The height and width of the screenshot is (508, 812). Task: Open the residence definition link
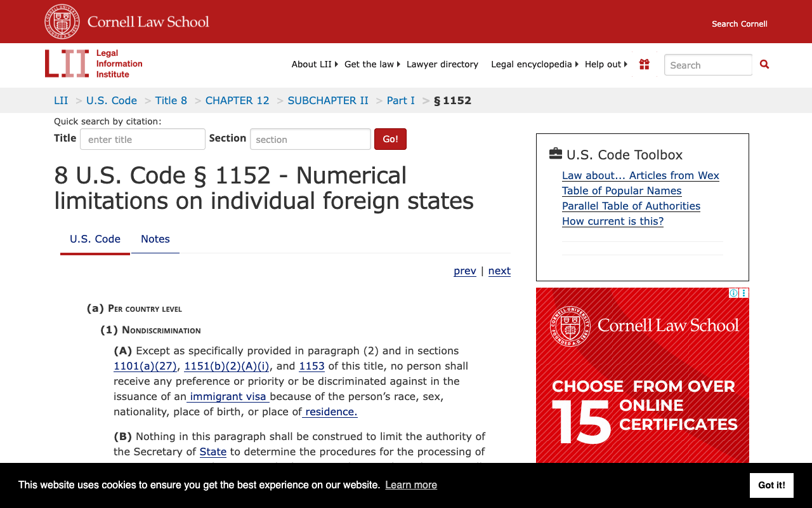click(330, 412)
